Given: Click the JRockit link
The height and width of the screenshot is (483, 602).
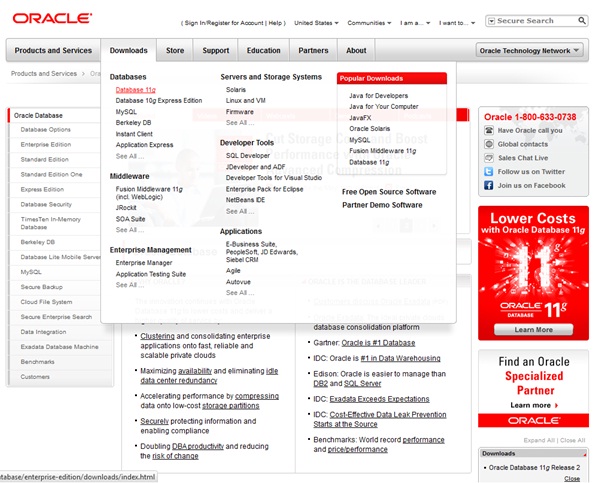Looking at the screenshot, I should [x=126, y=208].
